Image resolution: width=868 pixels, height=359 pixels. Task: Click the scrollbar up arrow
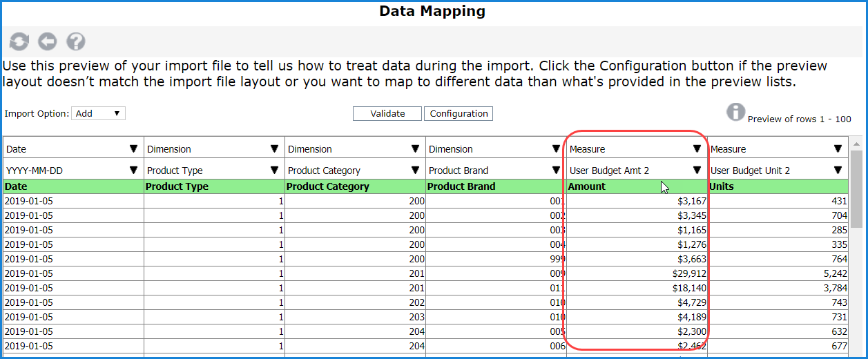(856, 144)
